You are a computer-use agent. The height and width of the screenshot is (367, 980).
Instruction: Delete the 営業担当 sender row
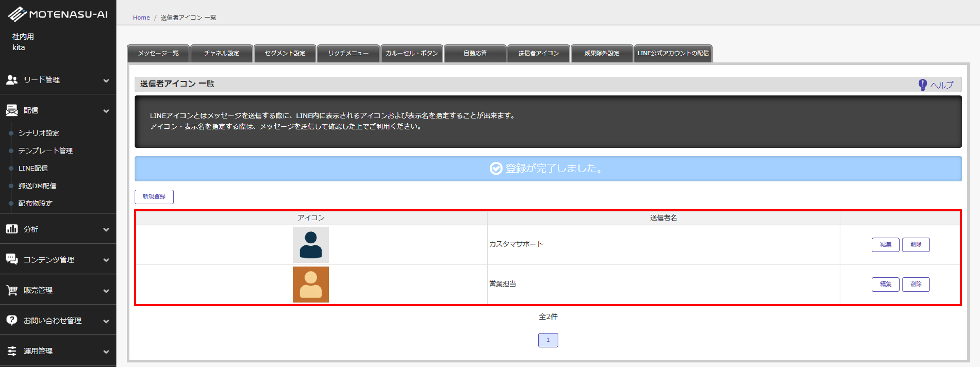click(916, 284)
